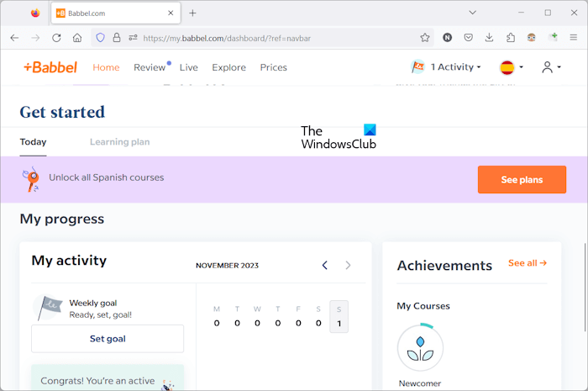Open the Prices nav item
Screen dimensions: 588x391
(x=274, y=67)
